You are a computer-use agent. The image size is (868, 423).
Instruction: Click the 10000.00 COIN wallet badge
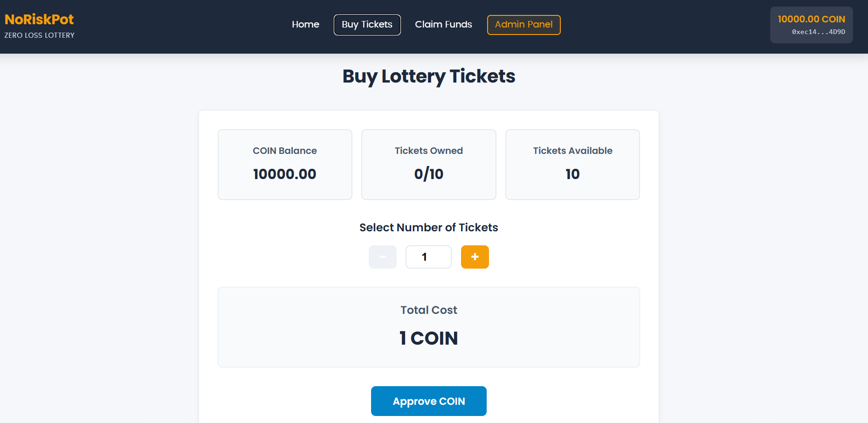pos(811,19)
